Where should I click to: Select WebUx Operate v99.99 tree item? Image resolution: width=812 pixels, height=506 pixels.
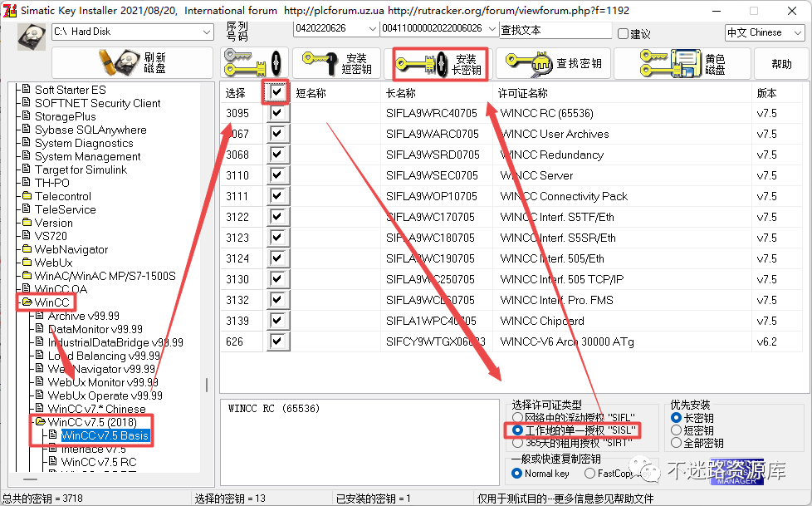point(105,395)
